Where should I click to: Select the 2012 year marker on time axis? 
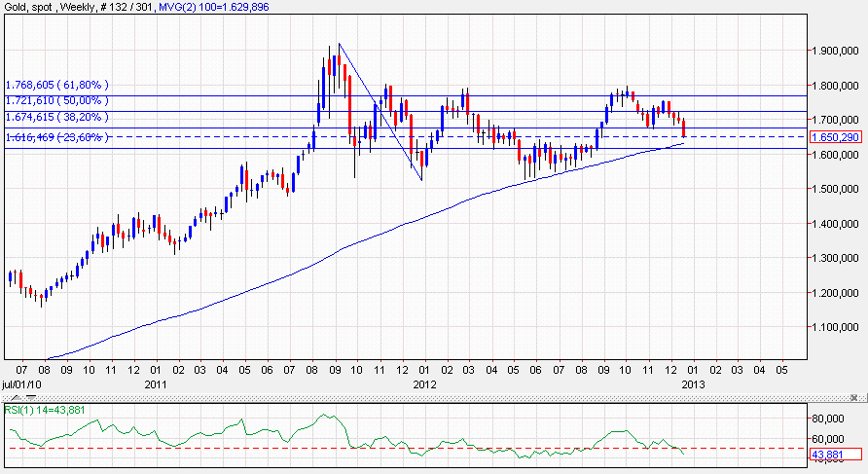point(423,384)
